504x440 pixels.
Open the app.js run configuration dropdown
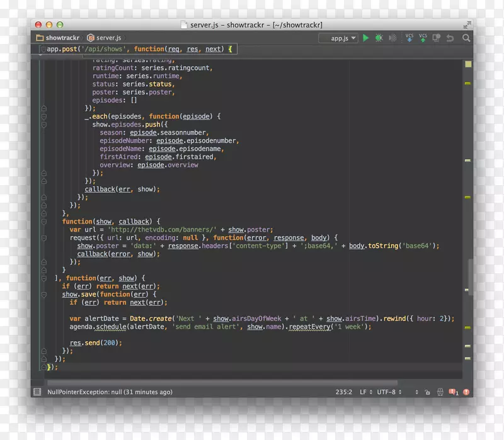tap(338, 38)
